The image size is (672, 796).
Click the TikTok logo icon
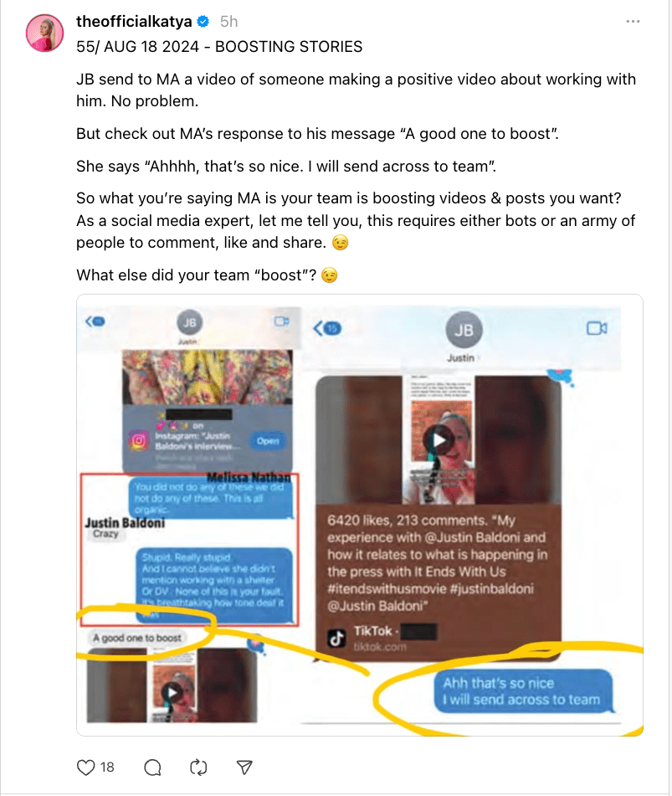336,639
